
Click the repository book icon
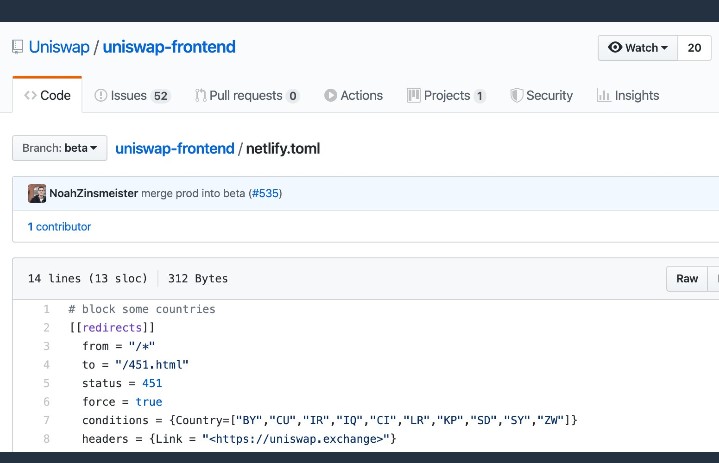click(17, 47)
